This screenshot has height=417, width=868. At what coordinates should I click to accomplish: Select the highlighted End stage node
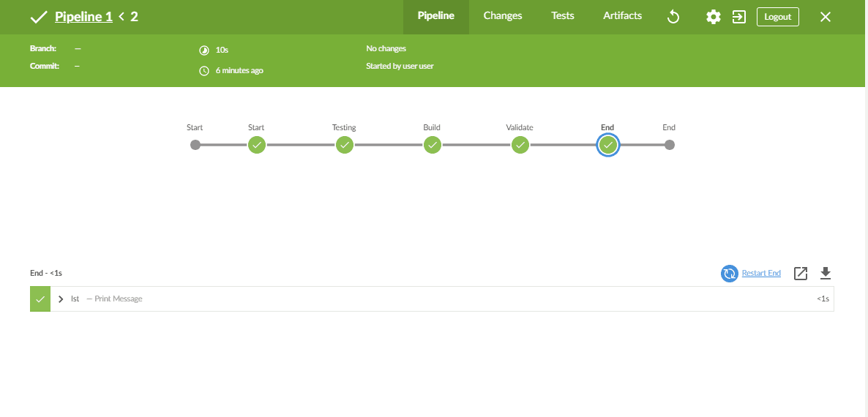(x=607, y=145)
